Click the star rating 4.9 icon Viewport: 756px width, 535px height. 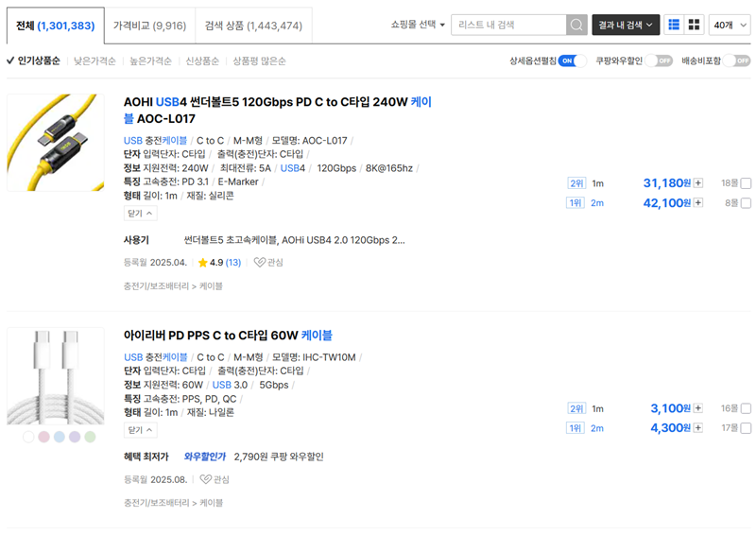pos(202,263)
